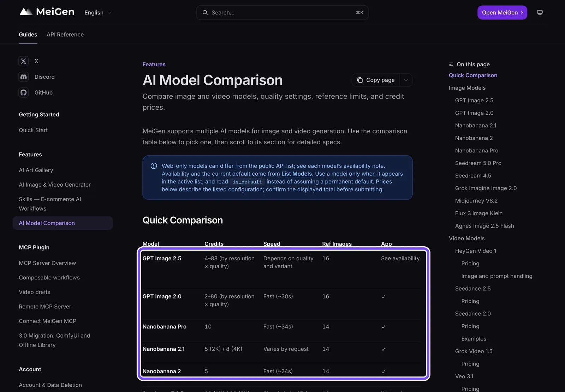Expand the English language dropdown
The width and height of the screenshot is (565, 392).
tap(97, 12)
